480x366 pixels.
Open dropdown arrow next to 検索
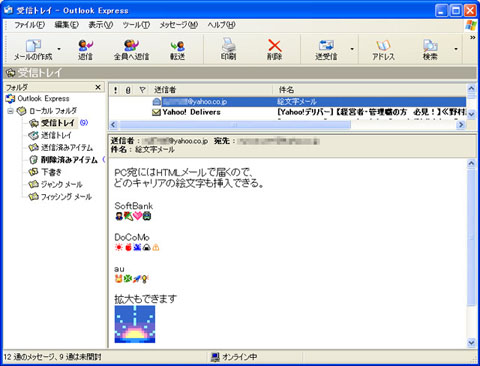[456, 49]
